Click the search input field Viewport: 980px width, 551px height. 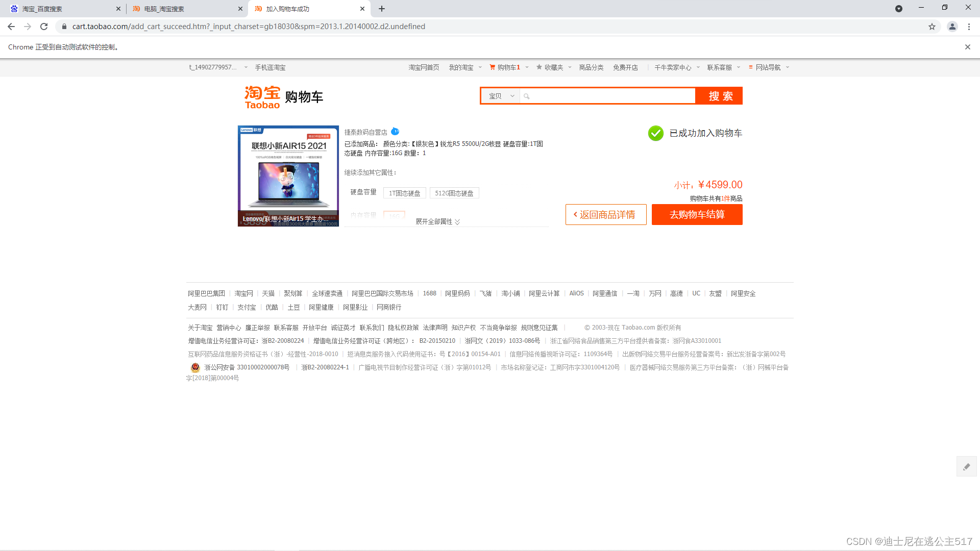607,96
